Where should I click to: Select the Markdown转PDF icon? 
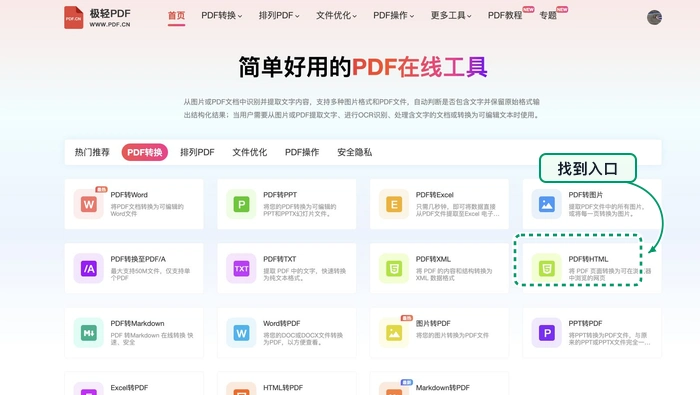click(x=394, y=389)
